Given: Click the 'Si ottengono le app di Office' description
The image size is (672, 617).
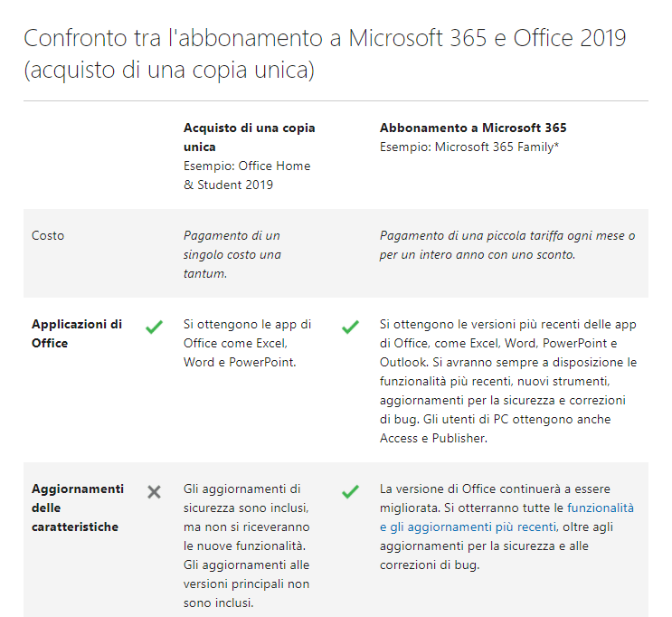Looking at the screenshot, I should [x=247, y=343].
